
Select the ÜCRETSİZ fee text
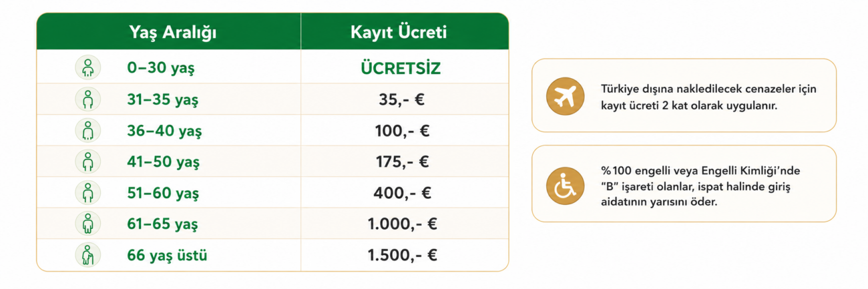pos(401,69)
